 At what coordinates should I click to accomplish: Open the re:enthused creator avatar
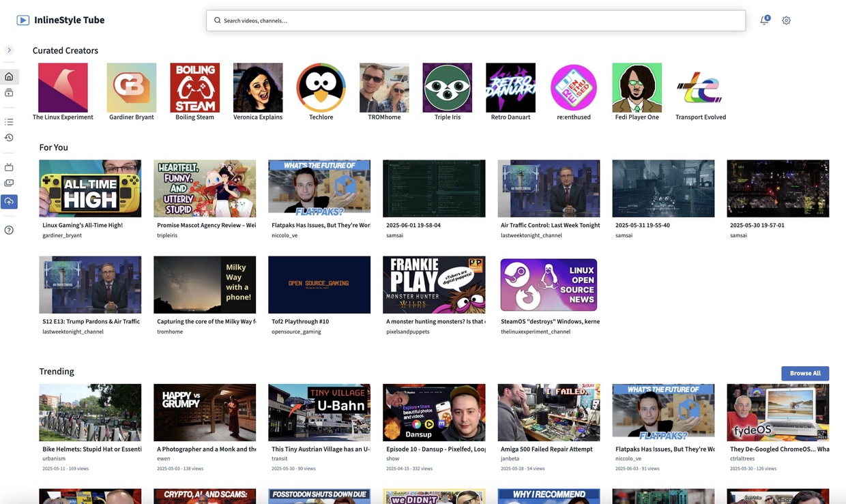(574, 87)
